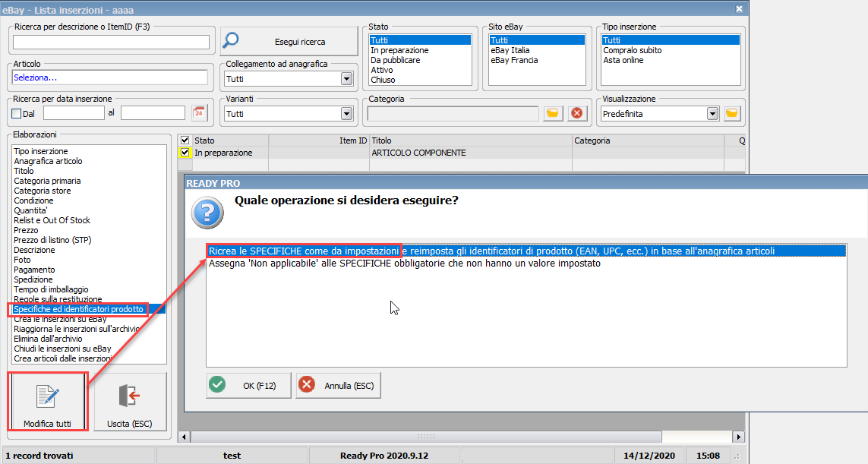This screenshot has height=464, width=868.
Task: Sort by Titolo column header
Action: 471,140
